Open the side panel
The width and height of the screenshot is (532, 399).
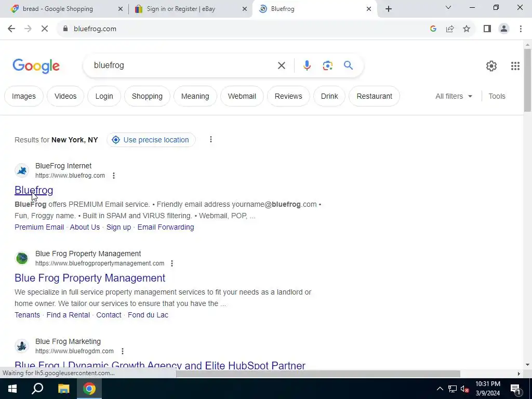[487, 29]
